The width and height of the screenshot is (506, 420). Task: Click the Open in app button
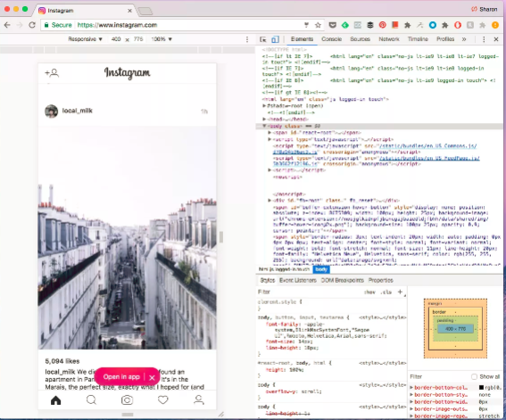coord(121,377)
